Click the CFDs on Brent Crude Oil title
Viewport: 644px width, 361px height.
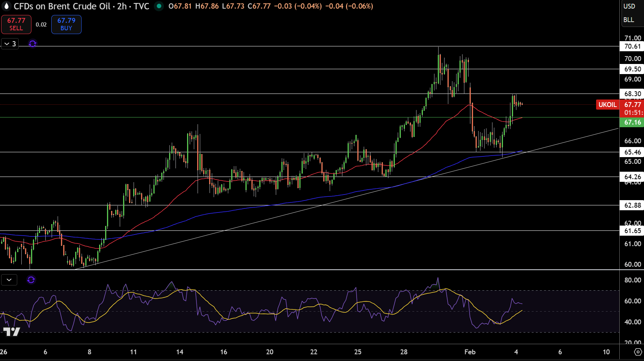[62, 6]
